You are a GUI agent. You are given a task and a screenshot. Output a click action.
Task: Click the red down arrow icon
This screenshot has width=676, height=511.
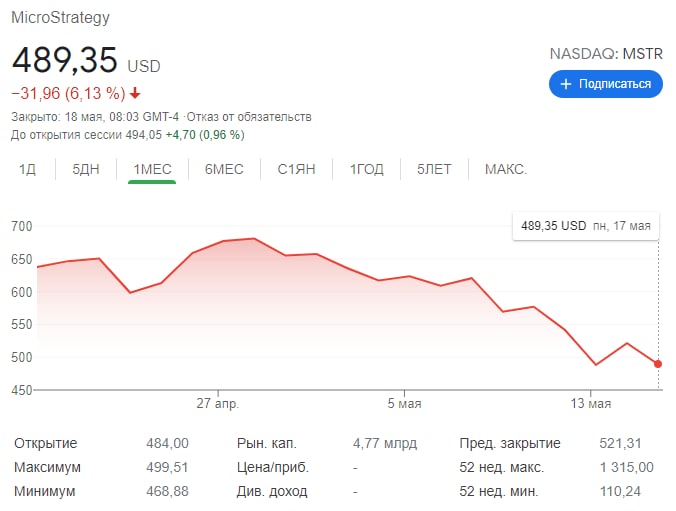(x=135, y=93)
